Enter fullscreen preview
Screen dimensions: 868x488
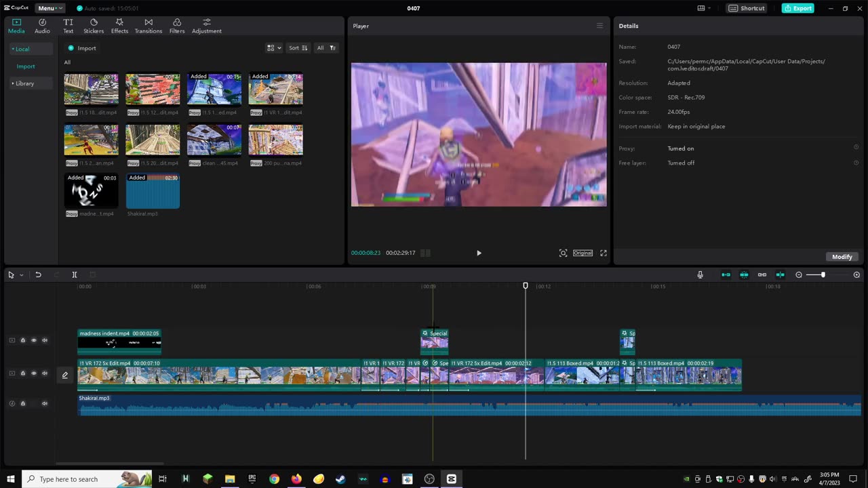pyautogui.click(x=604, y=253)
